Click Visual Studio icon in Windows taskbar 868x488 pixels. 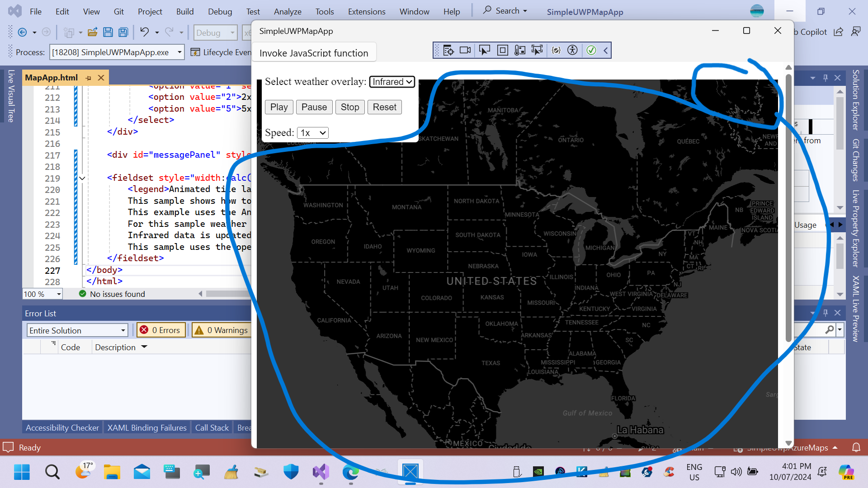coord(321,472)
